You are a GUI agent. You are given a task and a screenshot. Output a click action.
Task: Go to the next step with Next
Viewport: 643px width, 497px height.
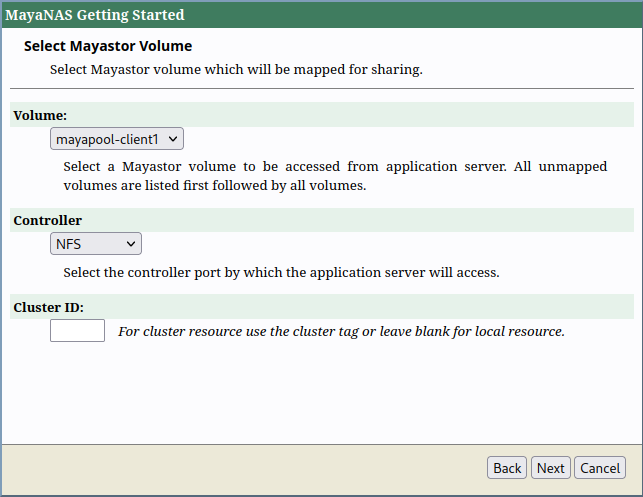[550, 468]
